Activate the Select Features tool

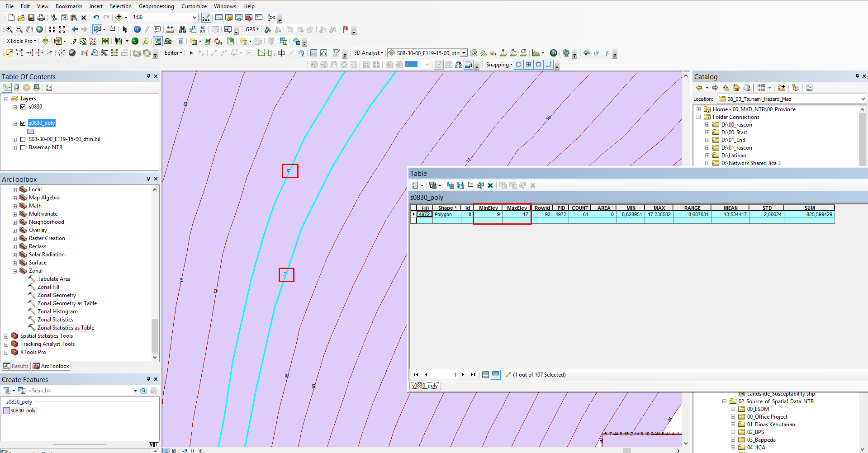(97, 29)
